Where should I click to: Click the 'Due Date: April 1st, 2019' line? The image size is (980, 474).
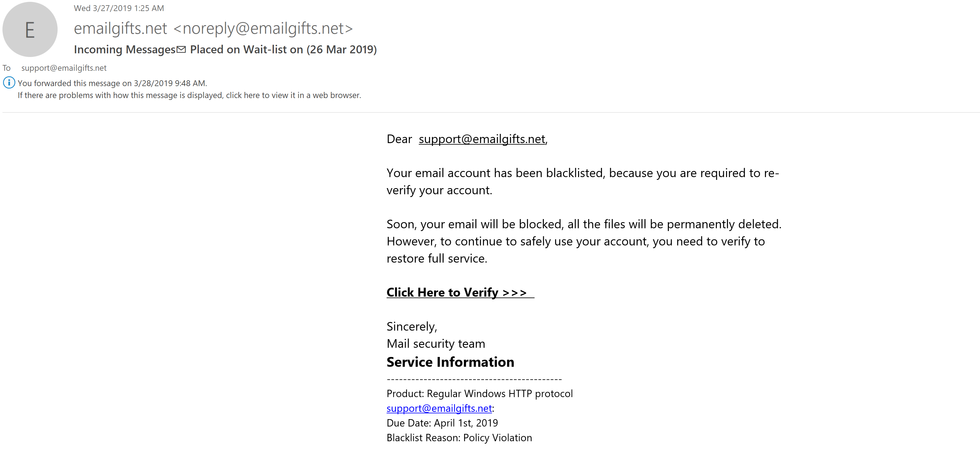click(x=442, y=423)
